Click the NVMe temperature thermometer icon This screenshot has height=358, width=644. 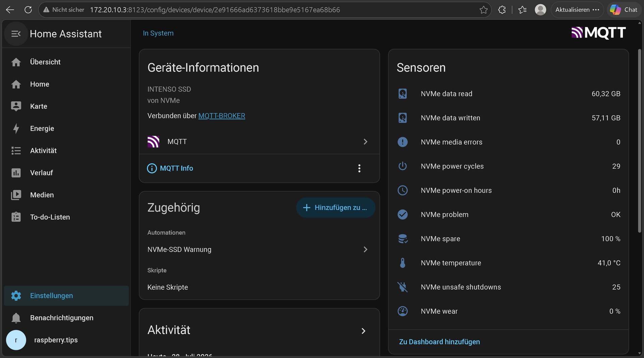click(x=402, y=263)
